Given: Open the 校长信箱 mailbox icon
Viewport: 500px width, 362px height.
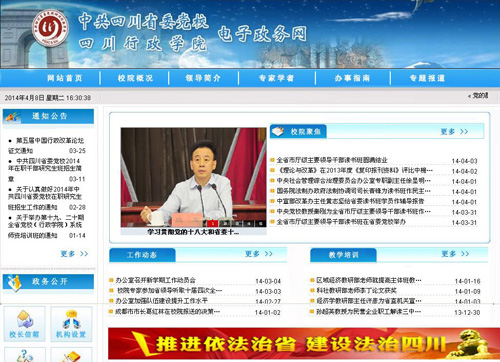Looking at the screenshot, I should click(x=24, y=324).
